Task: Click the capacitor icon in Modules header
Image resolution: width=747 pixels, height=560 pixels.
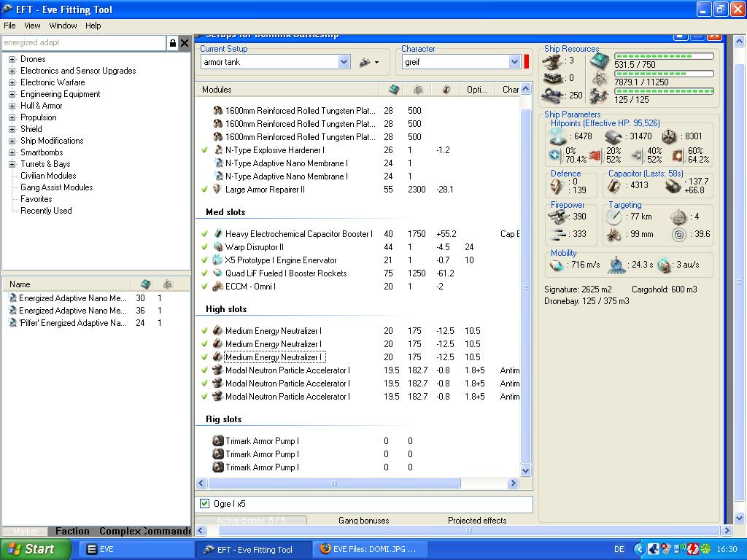Action: 446,89
